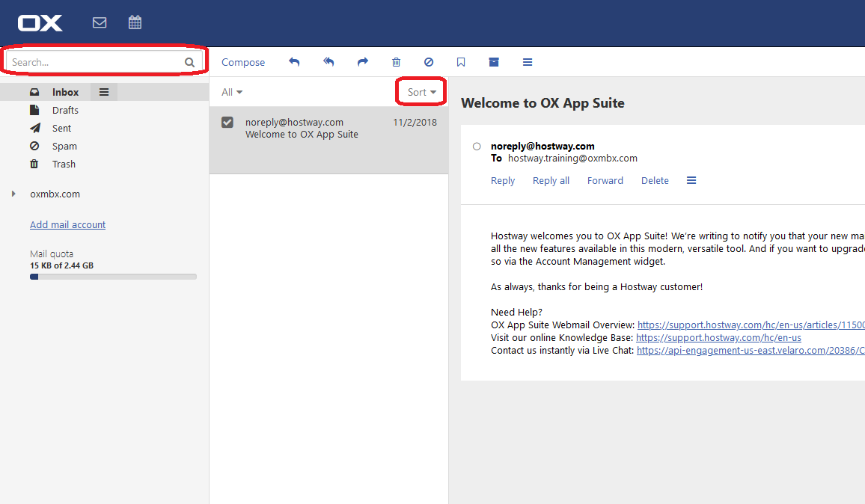Select the Drafts folder
The width and height of the screenshot is (865, 504).
click(65, 110)
